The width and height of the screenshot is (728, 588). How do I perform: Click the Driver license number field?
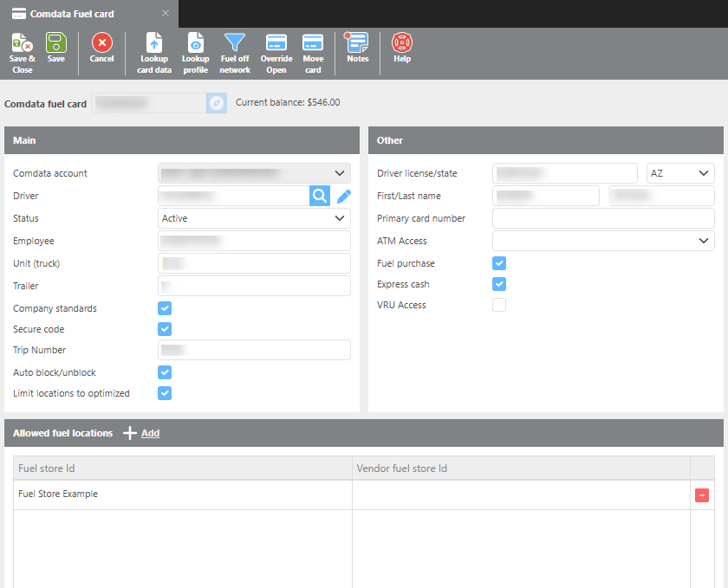point(564,173)
